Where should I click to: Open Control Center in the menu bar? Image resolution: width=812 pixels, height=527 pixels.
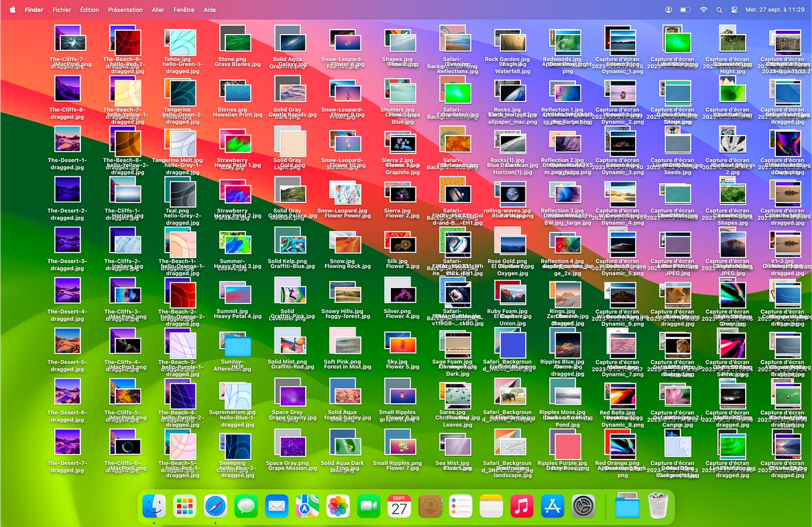point(734,9)
